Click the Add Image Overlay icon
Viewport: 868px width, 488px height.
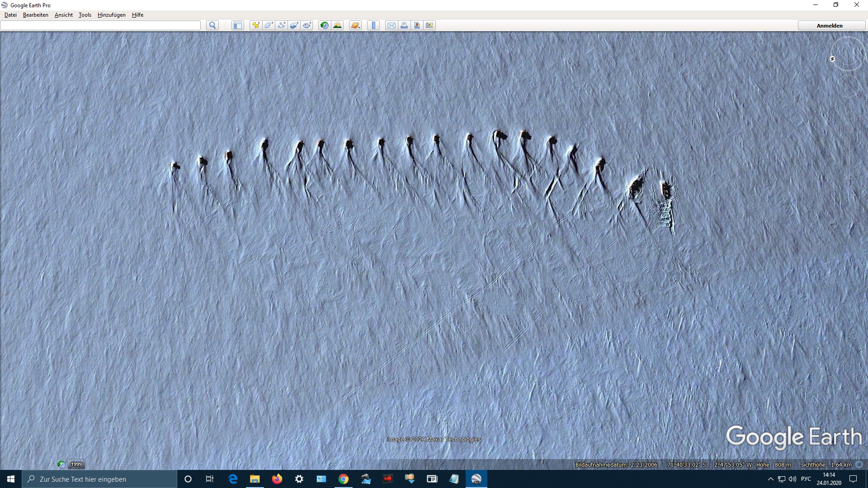[294, 25]
